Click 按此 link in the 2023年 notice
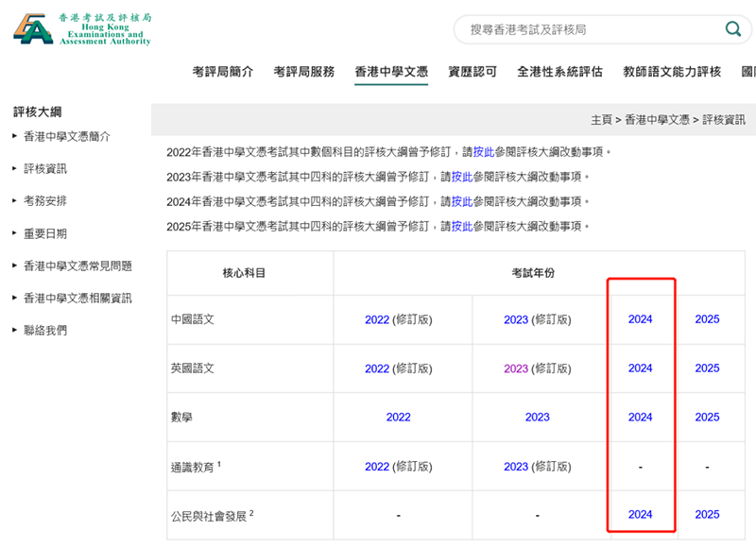756x548 pixels. click(462, 177)
